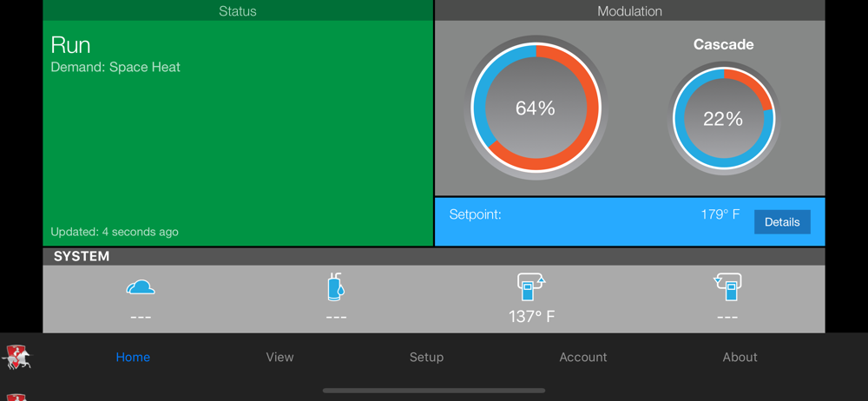Image resolution: width=868 pixels, height=401 pixels.
Task: Tap Demand: Space Heat text
Action: pos(115,67)
